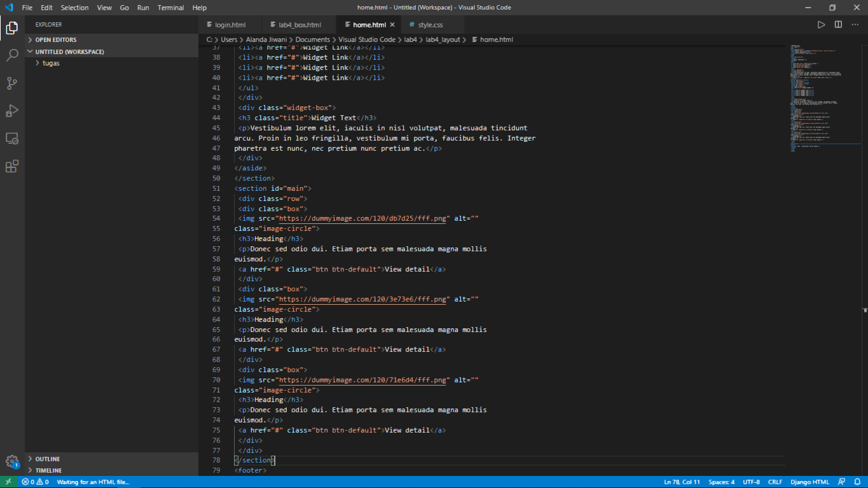Screen dimensions: 868x488
Task: Open the Explorer view in activity bar
Action: tap(12, 27)
